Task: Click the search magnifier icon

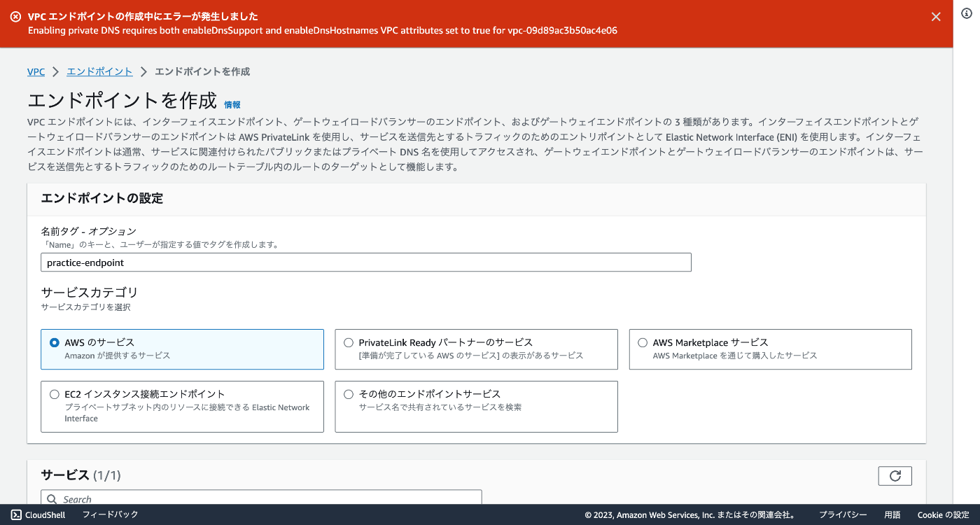Action: click(52, 500)
